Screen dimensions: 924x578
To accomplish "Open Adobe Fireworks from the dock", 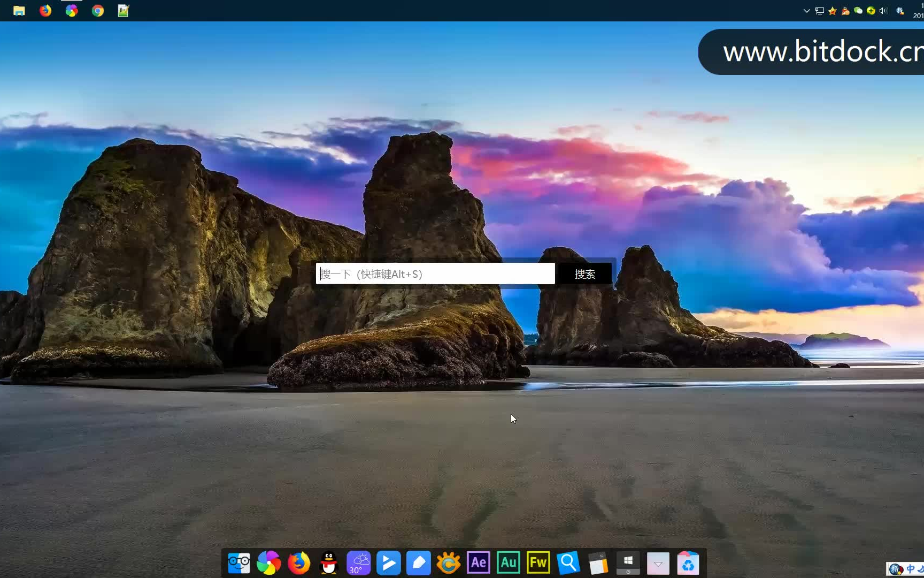I will click(538, 563).
